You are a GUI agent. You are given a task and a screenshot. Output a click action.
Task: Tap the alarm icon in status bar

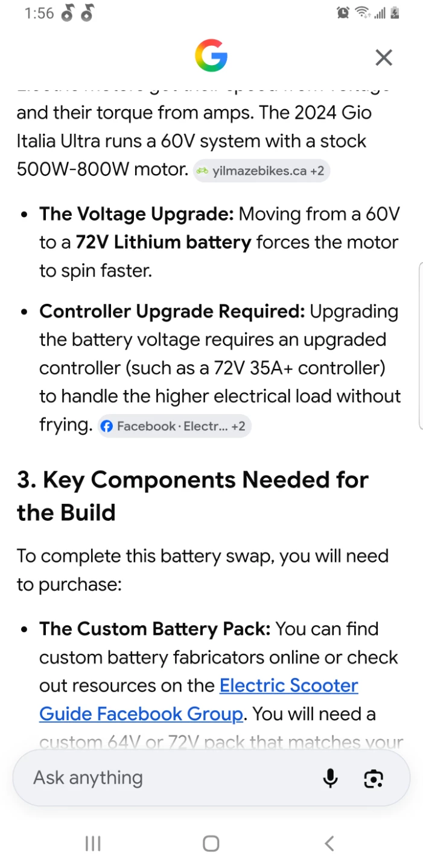[343, 13]
